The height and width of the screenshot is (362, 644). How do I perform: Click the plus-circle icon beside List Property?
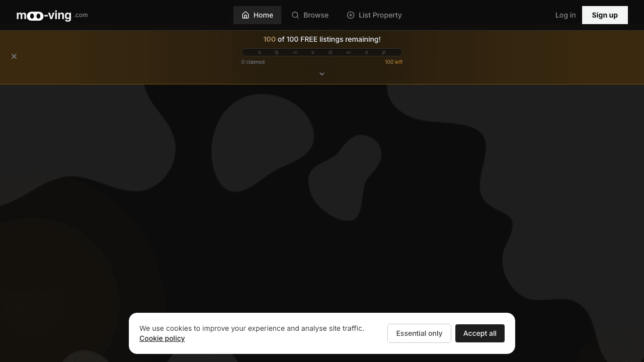(351, 15)
